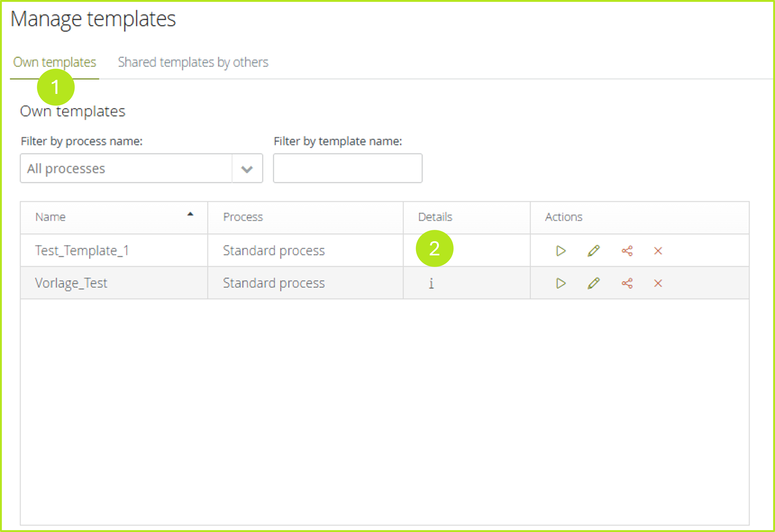Click the Actions column header
This screenshot has height=532, width=775.
coord(564,217)
